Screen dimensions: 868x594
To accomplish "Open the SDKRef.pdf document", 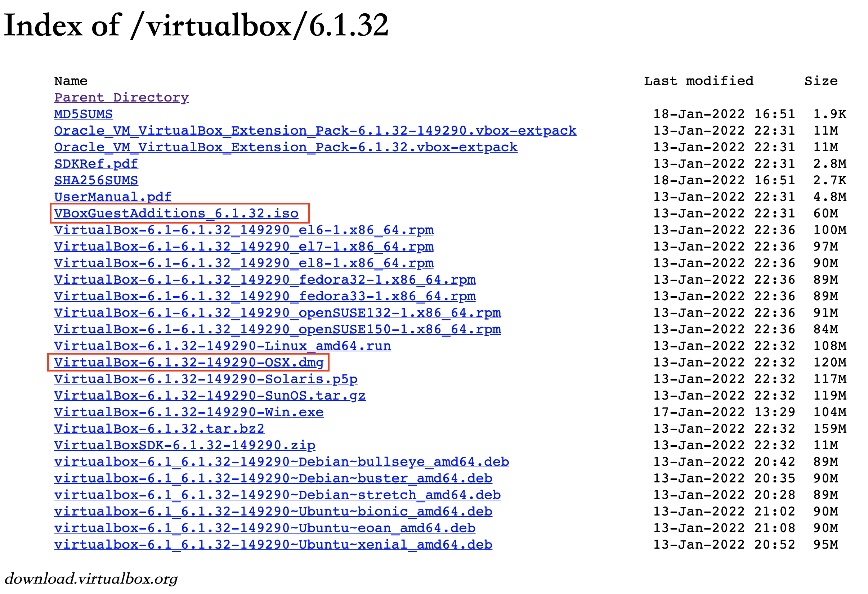I will tap(95, 163).
